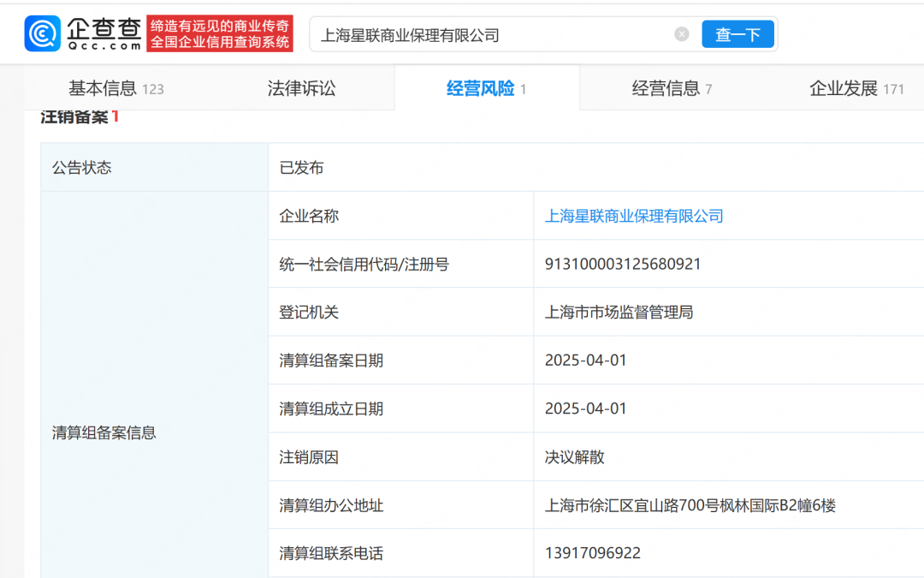924x578 pixels.
Task: Open the 企业发展 tab
Action: click(x=856, y=88)
